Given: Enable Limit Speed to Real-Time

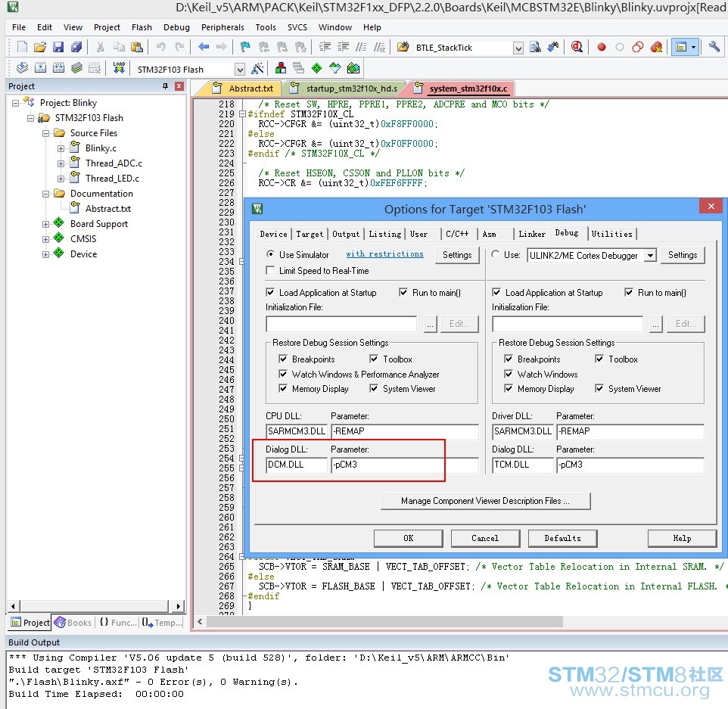Looking at the screenshot, I should 269,270.
